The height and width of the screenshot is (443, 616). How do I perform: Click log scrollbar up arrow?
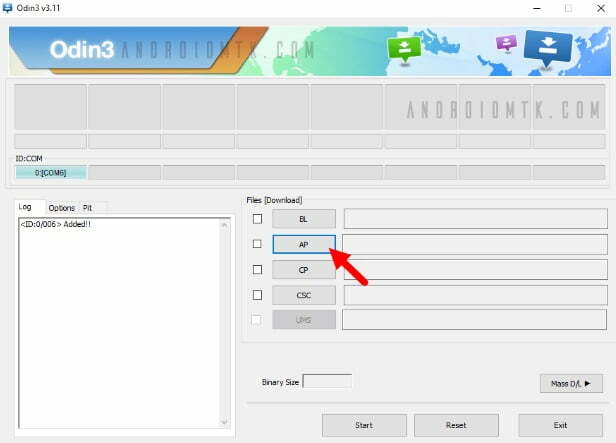click(x=224, y=225)
